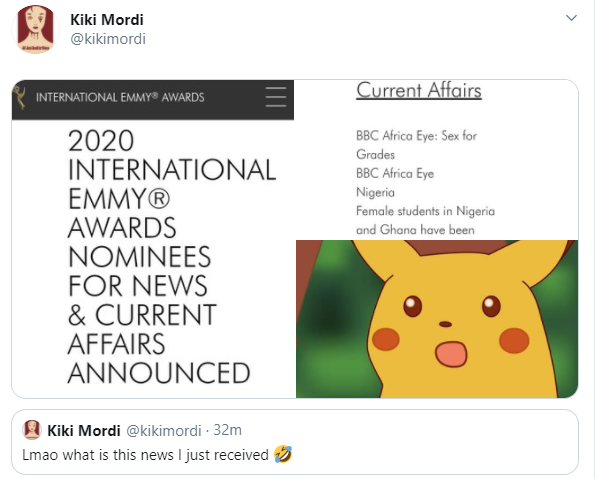Open the BBC Africa Eye nominee screenshot
The height and width of the screenshot is (479, 597).
(437, 159)
